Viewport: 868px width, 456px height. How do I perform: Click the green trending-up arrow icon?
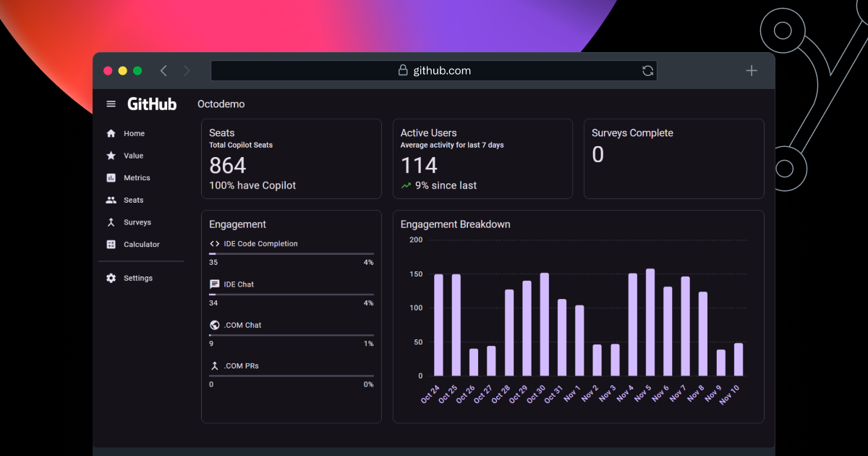click(406, 186)
